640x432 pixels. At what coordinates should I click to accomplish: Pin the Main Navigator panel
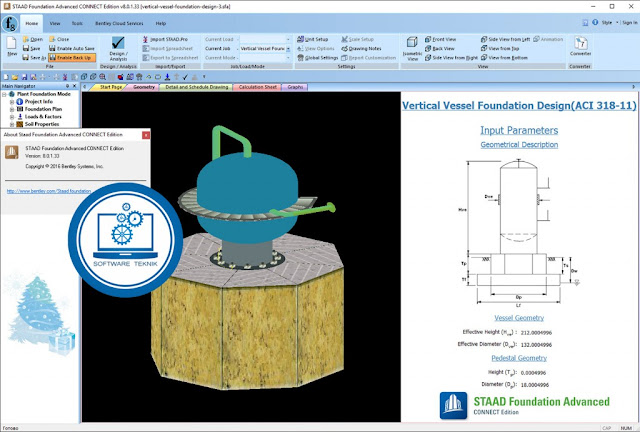[x=67, y=86]
